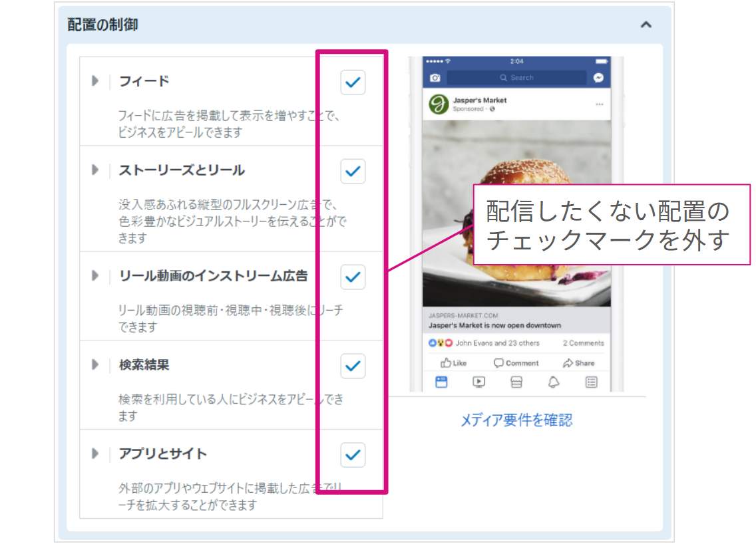This screenshot has height=544, width=756.
Task: Click the three-dot menu on Jasper's Market post
Action: click(599, 104)
